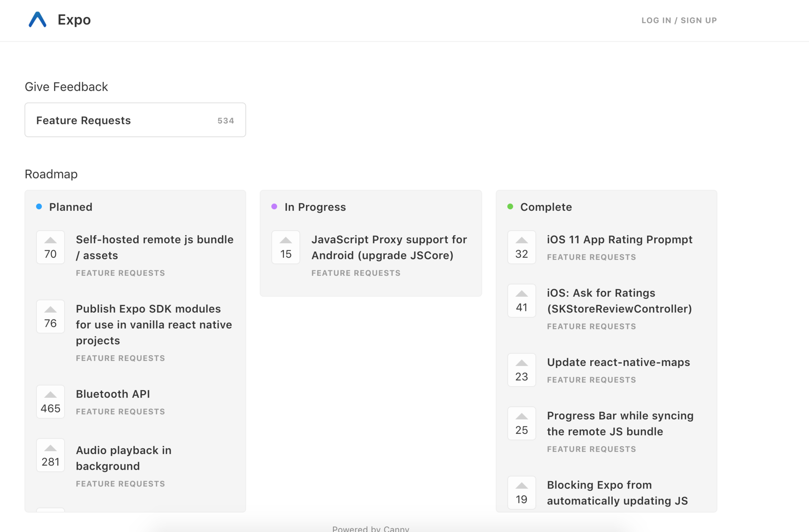This screenshot has width=809, height=532.
Task: Open Update react-native-maps post
Action: point(618,362)
